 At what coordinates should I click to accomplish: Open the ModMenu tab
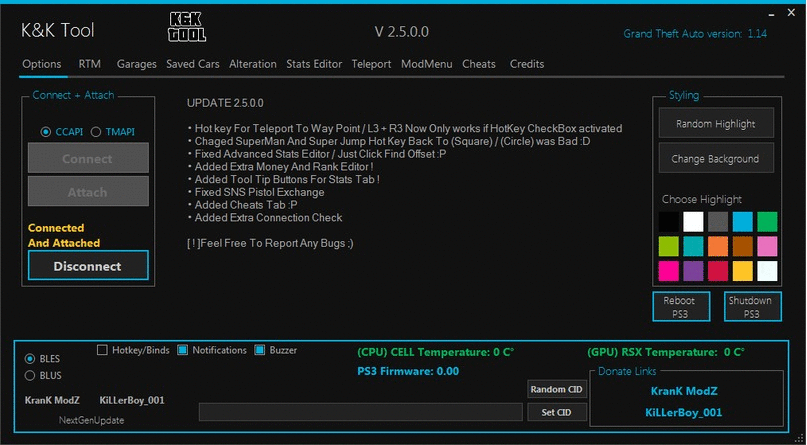(426, 64)
